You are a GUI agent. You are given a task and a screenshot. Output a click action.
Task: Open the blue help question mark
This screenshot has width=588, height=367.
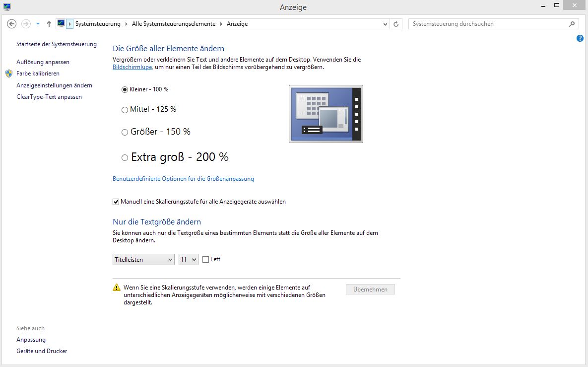tap(580, 38)
